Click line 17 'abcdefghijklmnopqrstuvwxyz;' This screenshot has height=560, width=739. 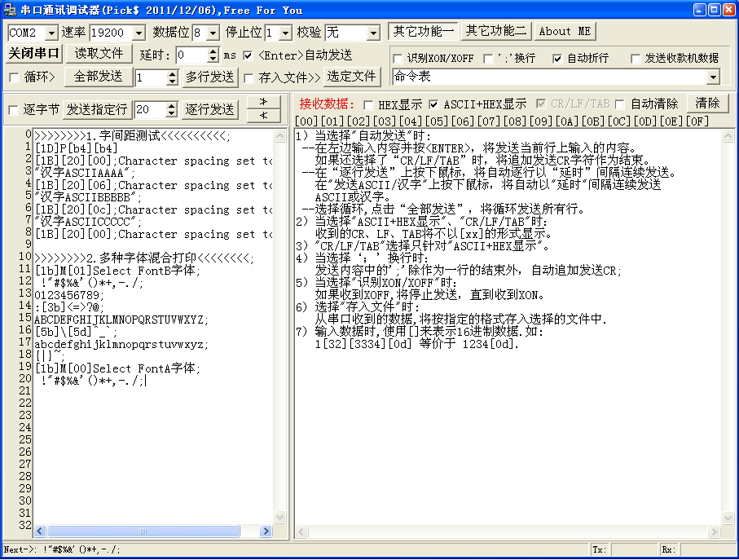(121, 344)
